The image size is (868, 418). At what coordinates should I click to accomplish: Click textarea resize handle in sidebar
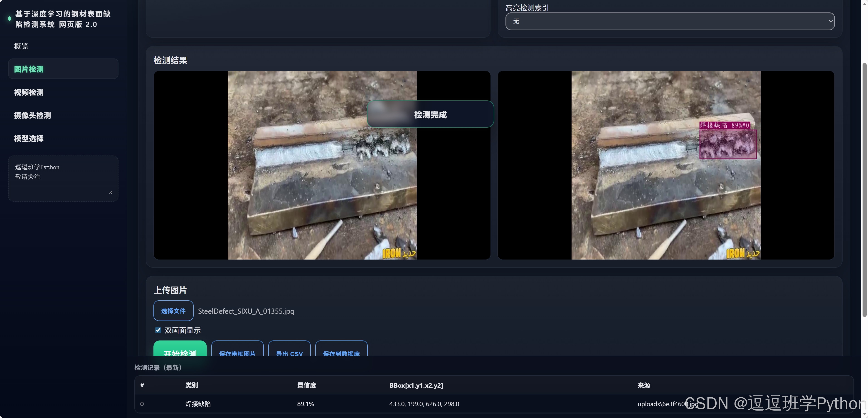point(111,192)
